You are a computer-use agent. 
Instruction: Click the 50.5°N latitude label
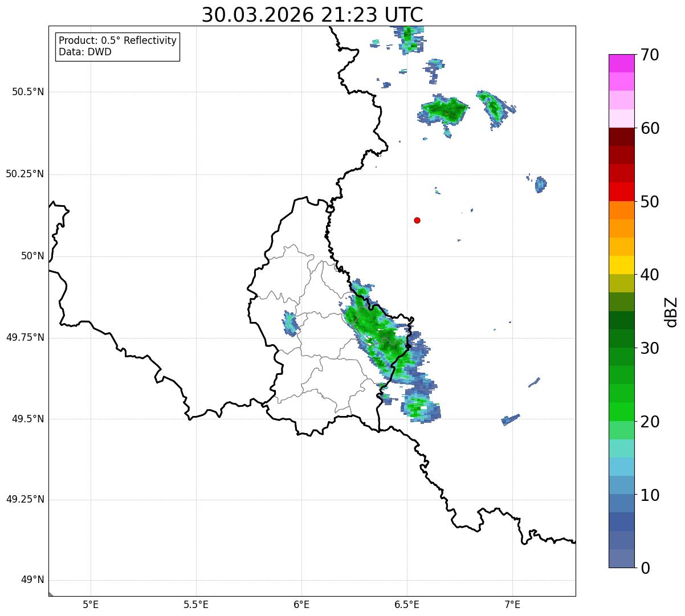coord(28,92)
